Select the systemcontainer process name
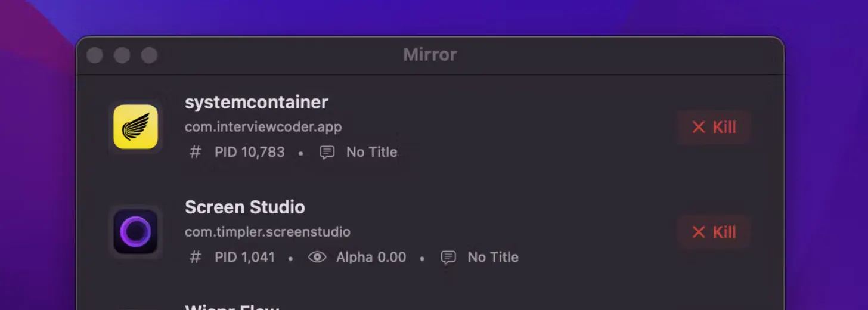The height and width of the screenshot is (310, 868). tap(256, 102)
